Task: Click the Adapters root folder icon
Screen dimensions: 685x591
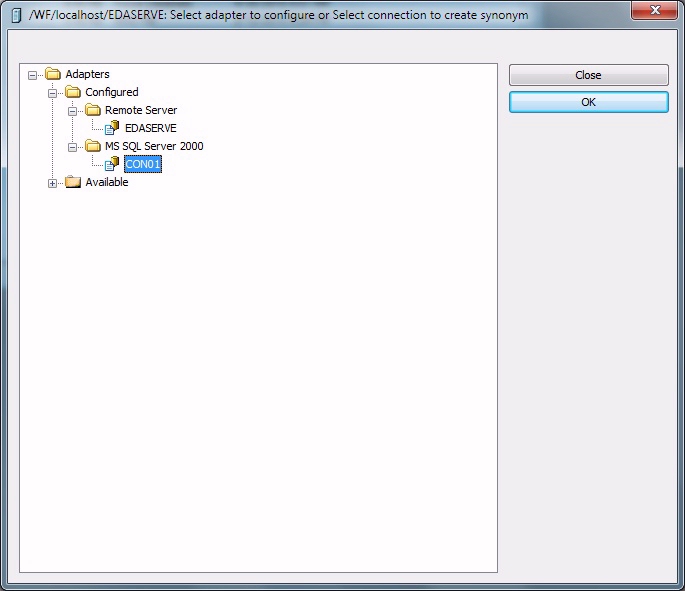Action: (53, 74)
